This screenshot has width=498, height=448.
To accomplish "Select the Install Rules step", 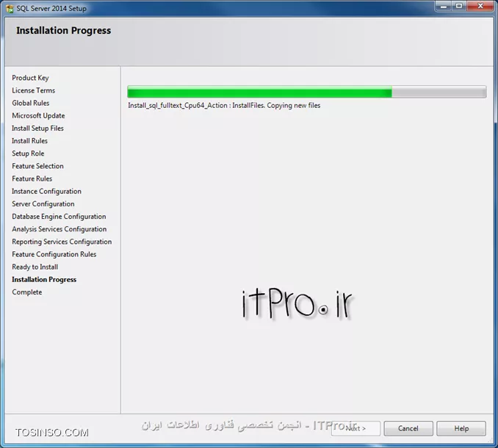I will point(29,141).
